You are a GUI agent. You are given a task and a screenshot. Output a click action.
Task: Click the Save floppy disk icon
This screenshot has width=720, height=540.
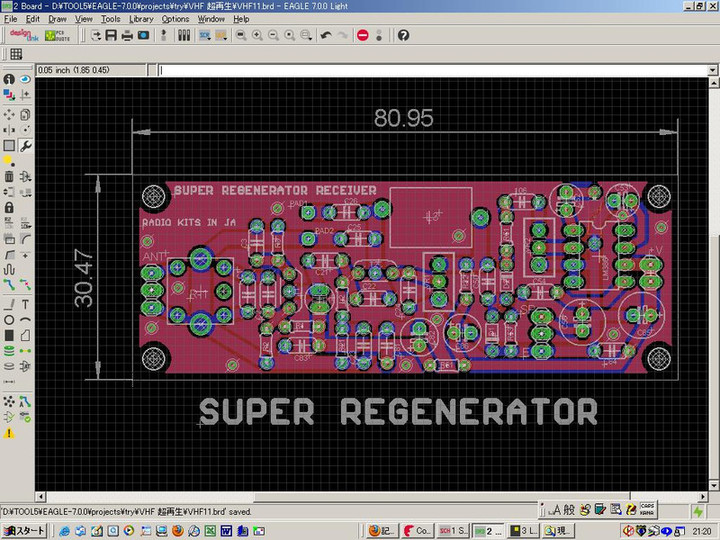coord(111,35)
